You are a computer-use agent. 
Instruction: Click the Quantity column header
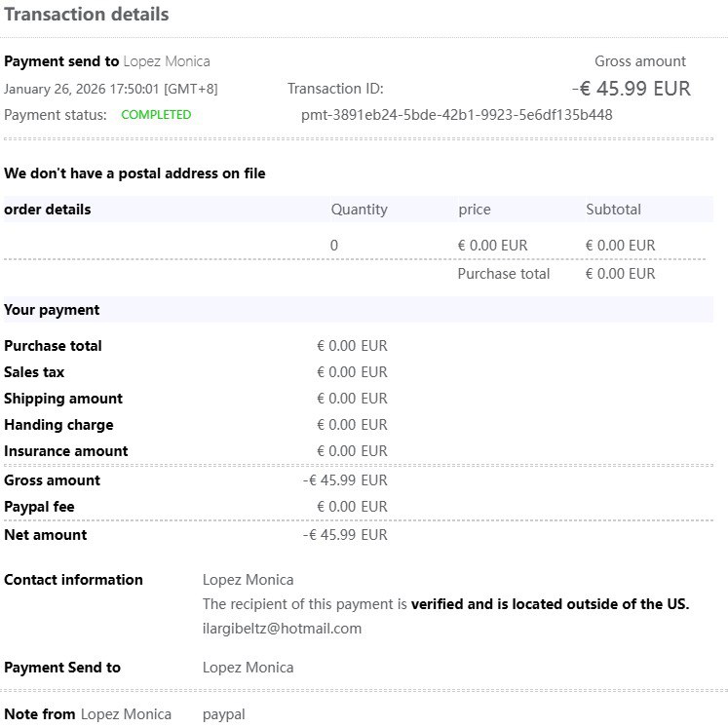point(359,210)
